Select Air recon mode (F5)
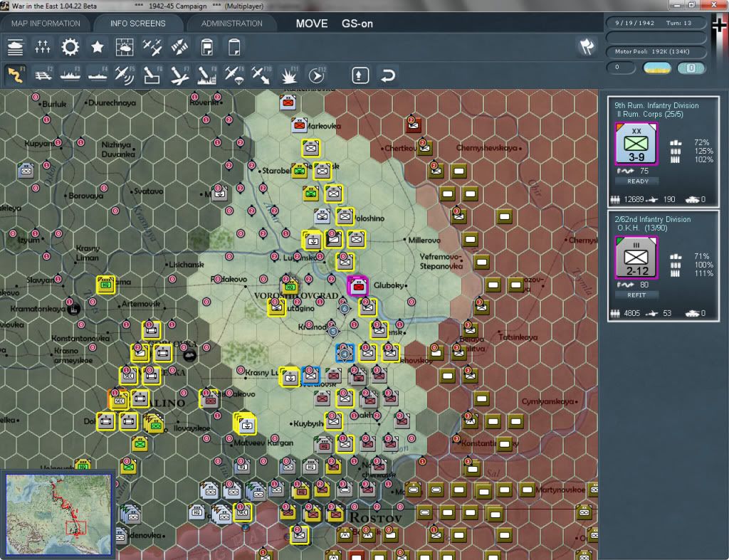The image size is (729, 560). pyautogui.click(x=125, y=75)
